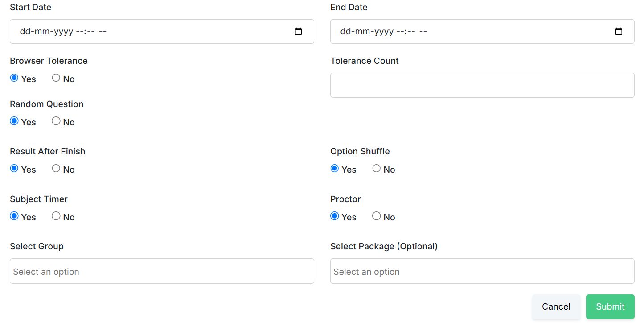Set Subject Timer to No
This screenshot has width=644, height=323.
[56, 216]
